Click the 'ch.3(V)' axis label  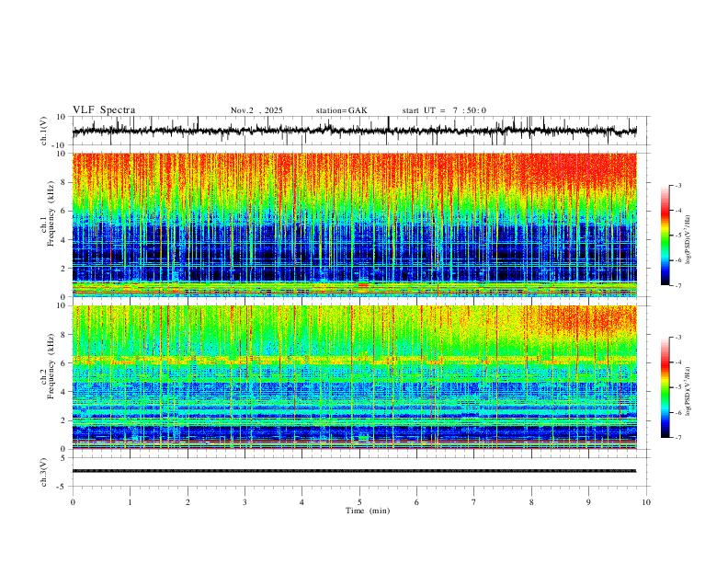click(44, 473)
